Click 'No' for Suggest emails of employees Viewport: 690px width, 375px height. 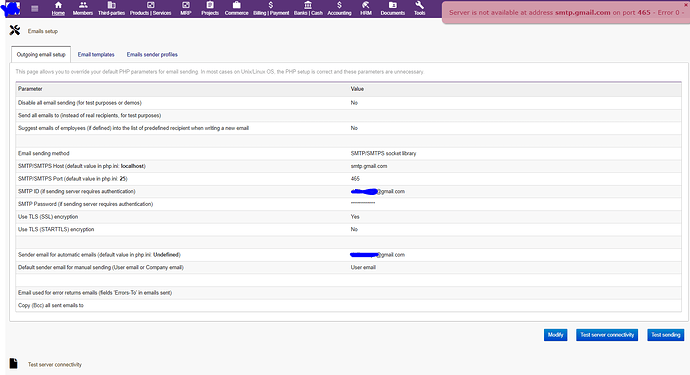click(x=354, y=129)
